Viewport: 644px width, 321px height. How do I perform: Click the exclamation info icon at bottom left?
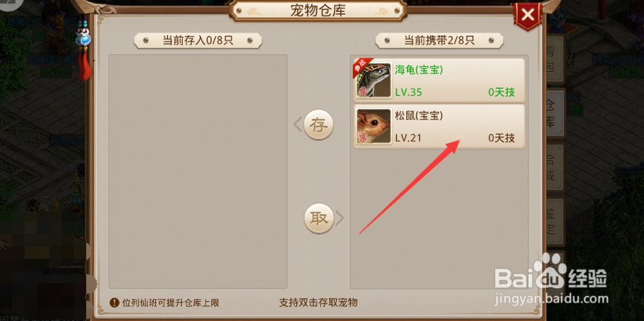[x=114, y=303]
